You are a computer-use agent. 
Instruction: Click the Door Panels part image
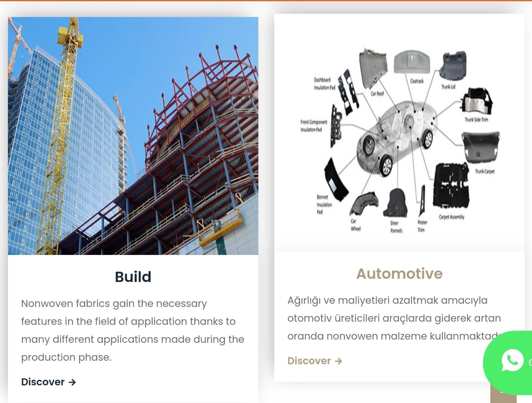[396, 203]
